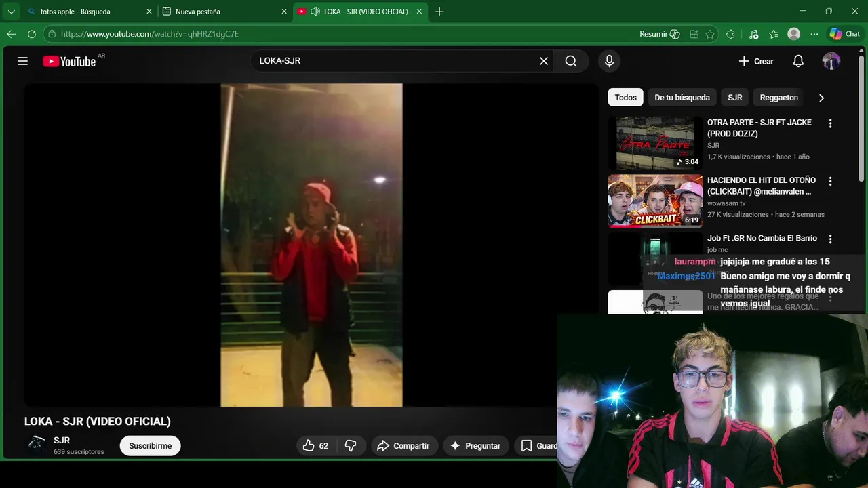Viewport: 868px width, 488px height.
Task: Reload the page with refresh icon
Action: [32, 34]
